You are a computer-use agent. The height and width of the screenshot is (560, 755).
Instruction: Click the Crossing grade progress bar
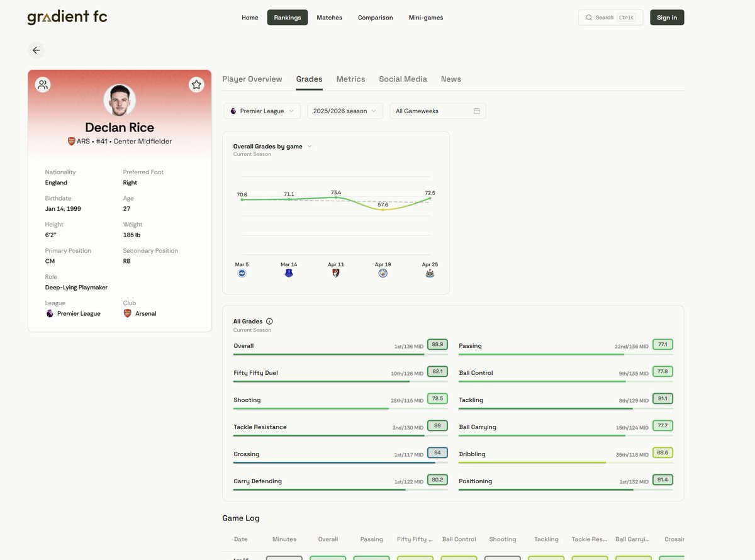340,462
